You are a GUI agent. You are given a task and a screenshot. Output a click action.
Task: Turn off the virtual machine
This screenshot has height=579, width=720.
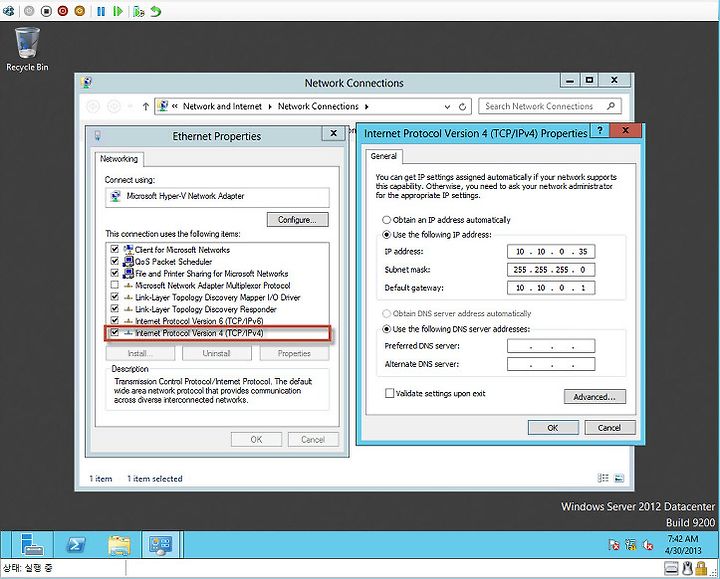(46, 11)
